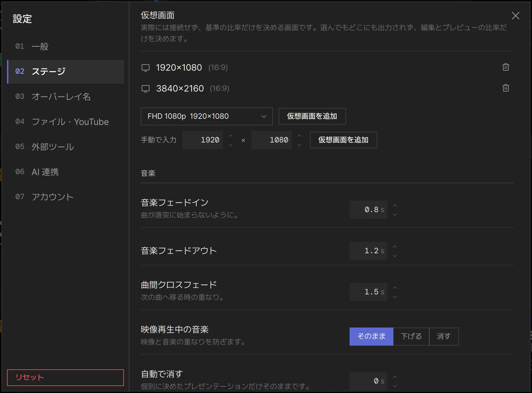
Task: Click the 仮想画面 section heading
Action: click(158, 15)
